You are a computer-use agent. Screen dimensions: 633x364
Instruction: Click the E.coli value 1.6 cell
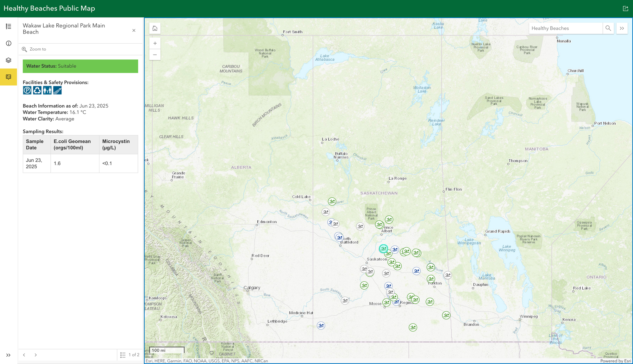point(75,163)
